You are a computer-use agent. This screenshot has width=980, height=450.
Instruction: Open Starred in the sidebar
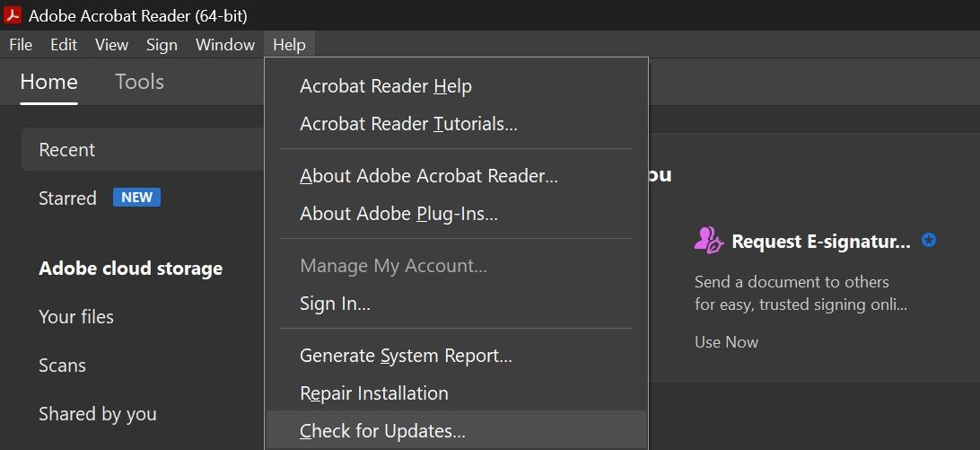[x=67, y=198]
